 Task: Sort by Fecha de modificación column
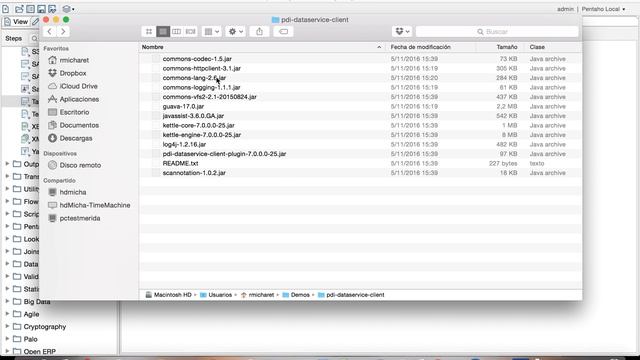[420, 47]
